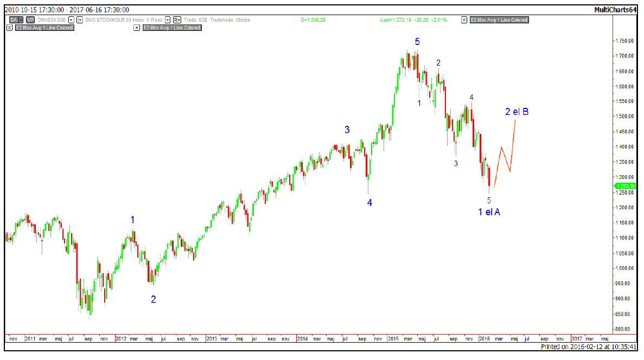Click the green 1 272,09 current price marker

[625, 187]
